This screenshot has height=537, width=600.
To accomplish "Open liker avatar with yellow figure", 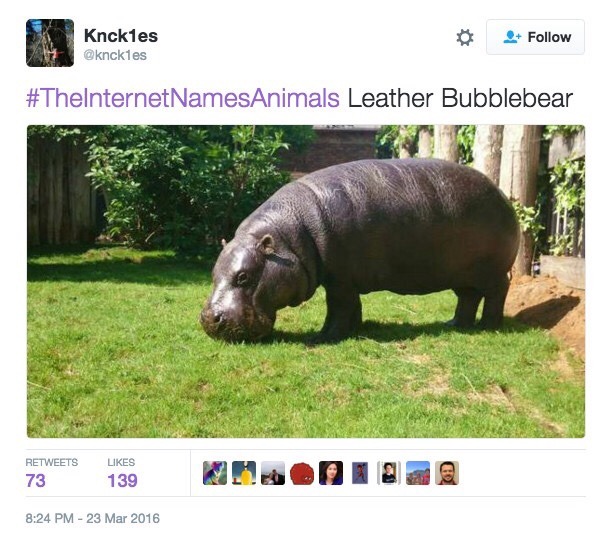I will click(x=244, y=473).
